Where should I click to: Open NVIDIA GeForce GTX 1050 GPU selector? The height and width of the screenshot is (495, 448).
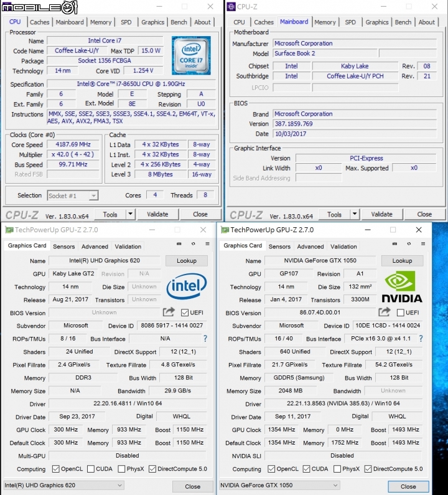tap(279, 485)
